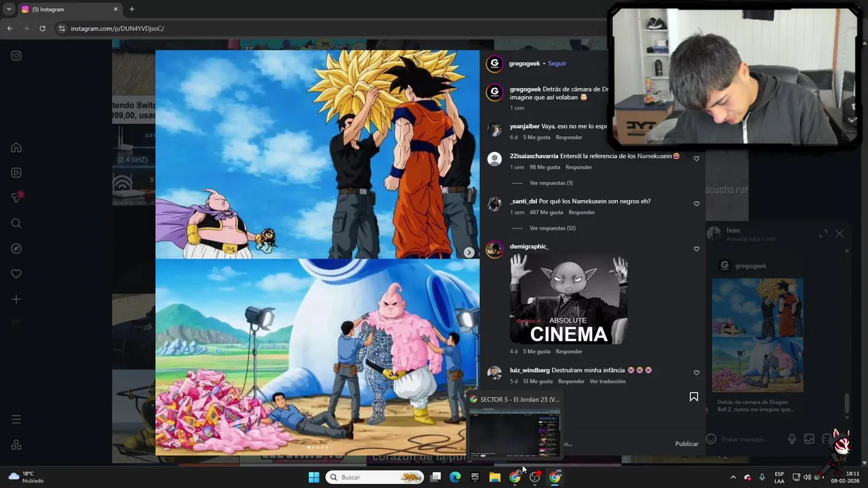Show hidden system tray icons
Viewport: 868px width, 488px height.
point(733,477)
